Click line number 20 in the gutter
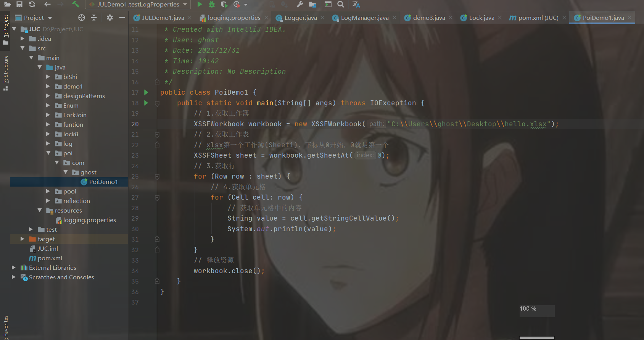This screenshot has height=340, width=644. [135, 124]
